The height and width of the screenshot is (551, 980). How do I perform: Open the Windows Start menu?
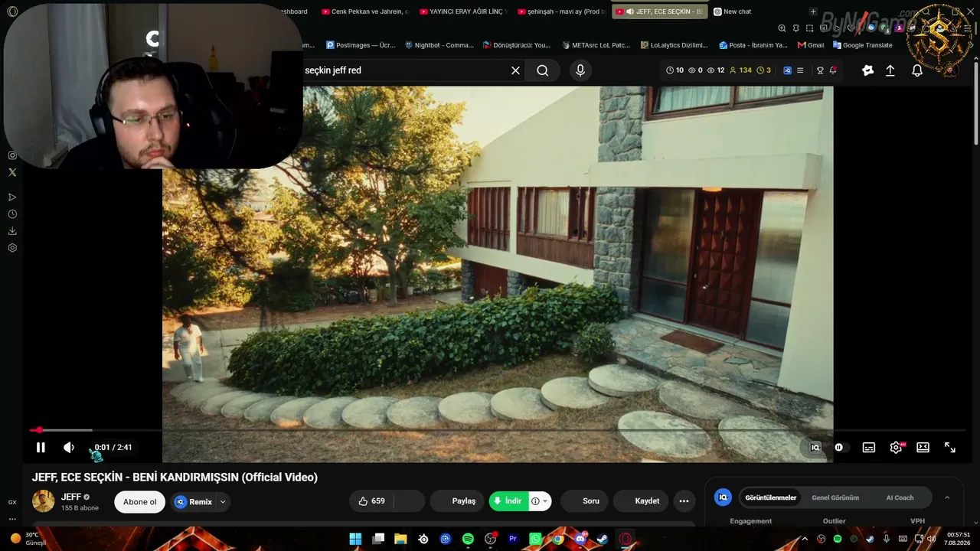[355, 539]
